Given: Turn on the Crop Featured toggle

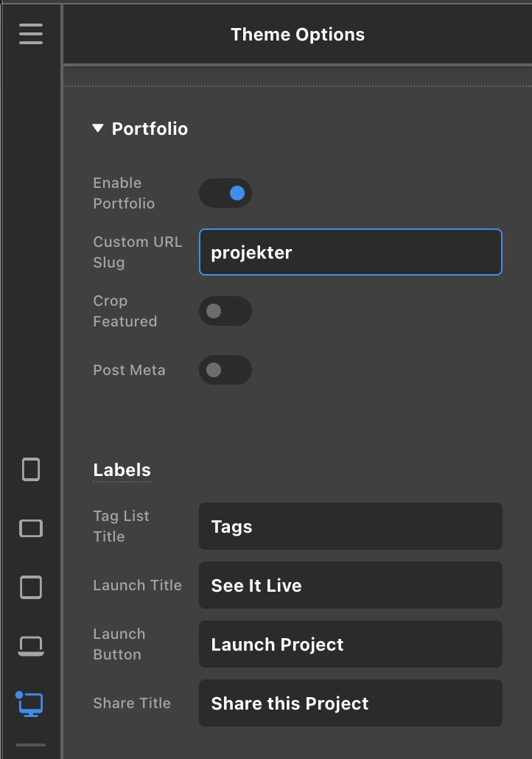Looking at the screenshot, I should point(225,311).
